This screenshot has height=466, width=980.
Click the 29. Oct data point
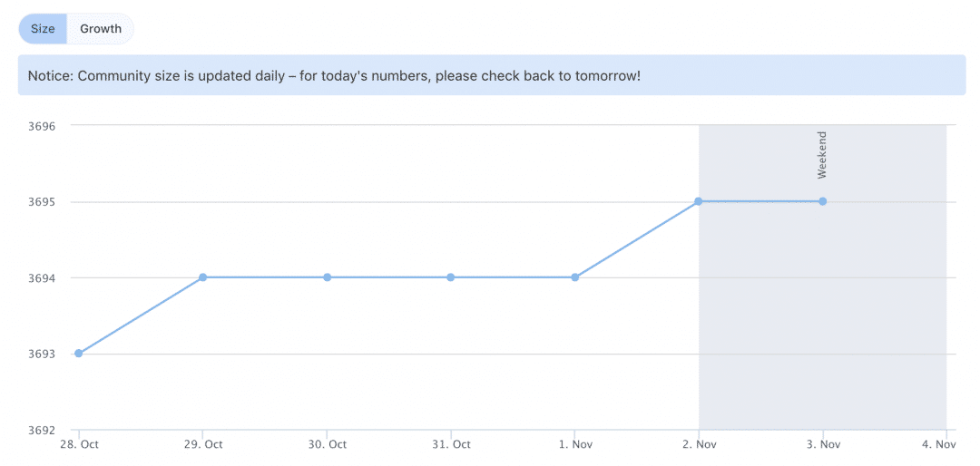point(202,277)
